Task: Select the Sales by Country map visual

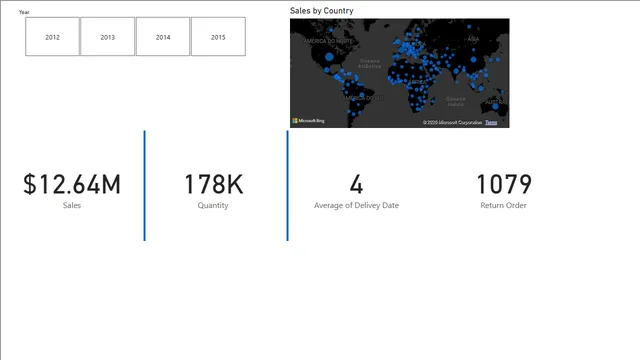Action: 400,73
